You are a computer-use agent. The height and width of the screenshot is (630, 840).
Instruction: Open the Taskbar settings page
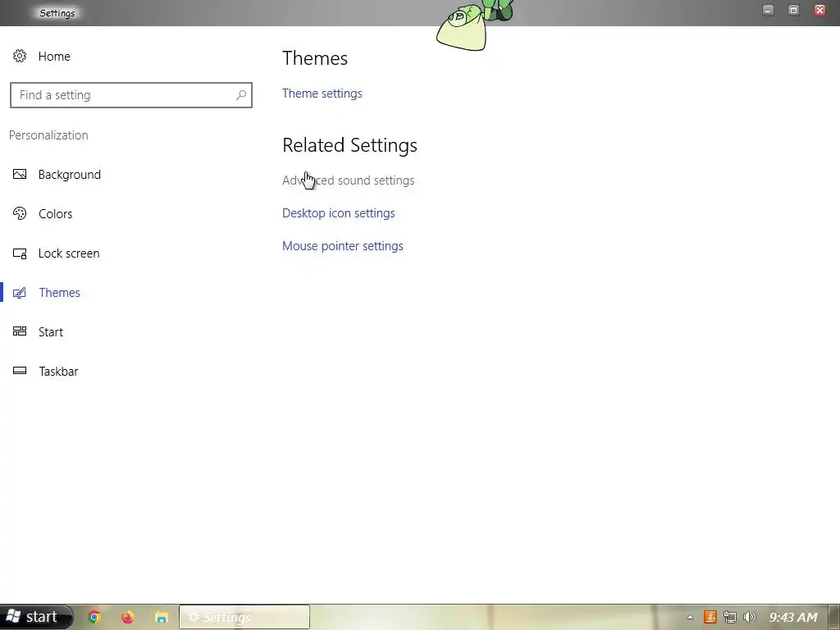(x=58, y=372)
